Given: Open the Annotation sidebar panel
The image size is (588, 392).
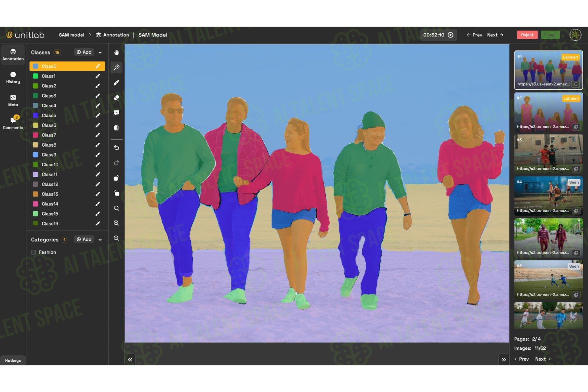Looking at the screenshot, I should point(13,55).
